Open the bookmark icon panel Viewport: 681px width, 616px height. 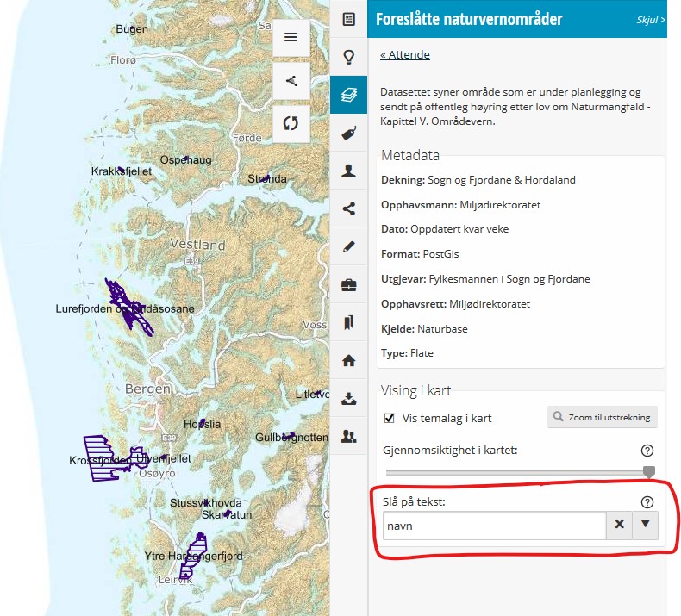(348, 322)
